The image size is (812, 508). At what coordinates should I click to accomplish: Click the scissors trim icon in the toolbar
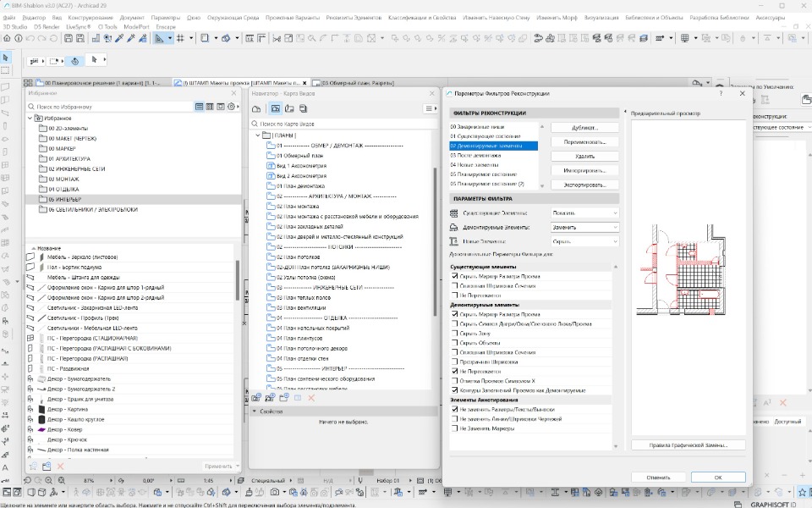point(277,38)
